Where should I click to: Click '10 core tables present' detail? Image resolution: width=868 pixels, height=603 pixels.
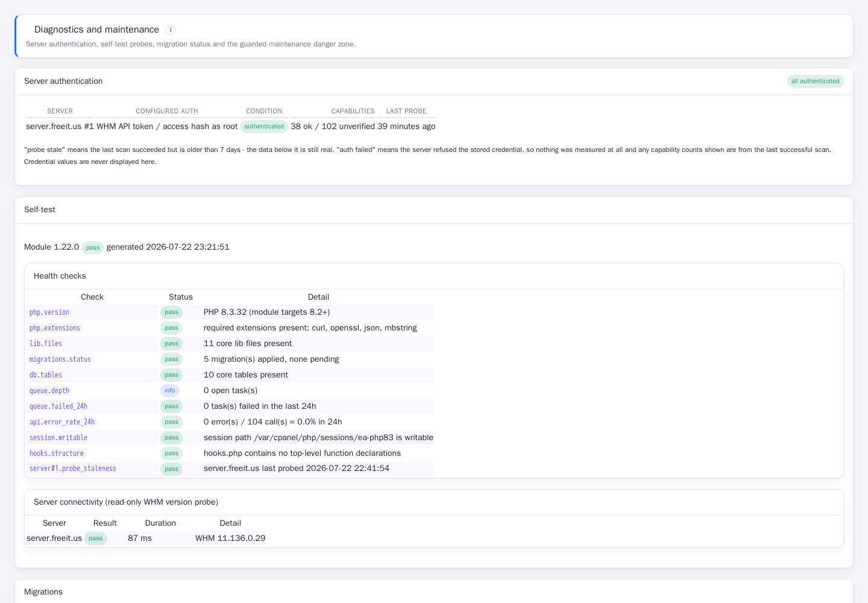tap(246, 375)
